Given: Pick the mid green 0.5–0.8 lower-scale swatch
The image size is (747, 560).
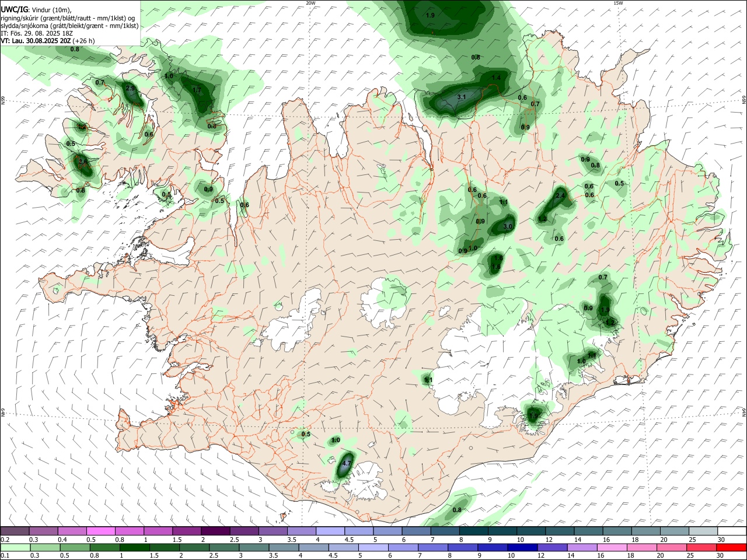Looking at the screenshot, I should tap(75, 547).
